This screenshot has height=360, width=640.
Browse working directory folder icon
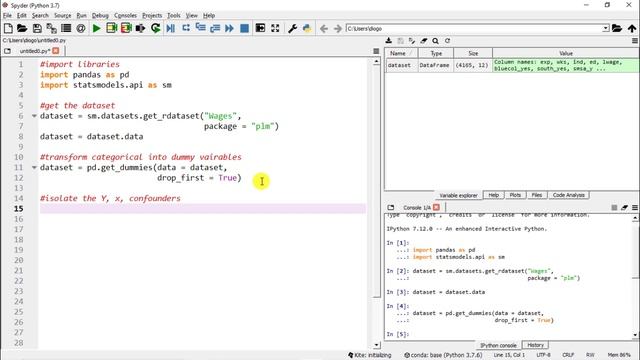617,28
